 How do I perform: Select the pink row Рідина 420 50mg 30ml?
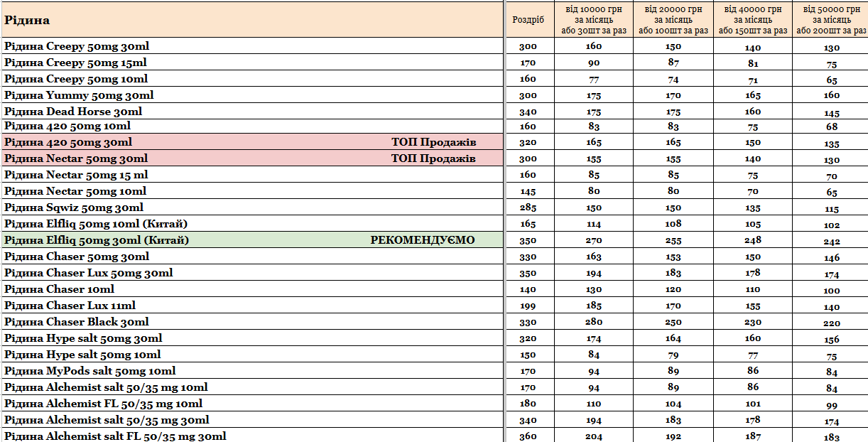pyautogui.click(x=252, y=142)
